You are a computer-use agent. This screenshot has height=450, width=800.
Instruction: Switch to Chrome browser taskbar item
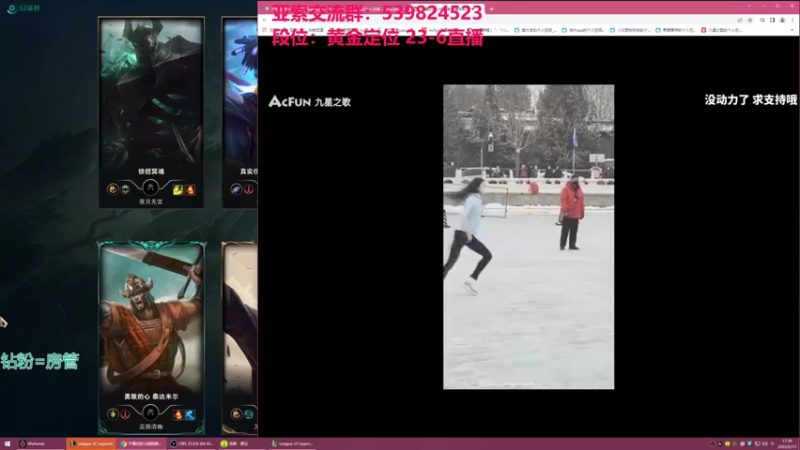[x=141, y=444]
